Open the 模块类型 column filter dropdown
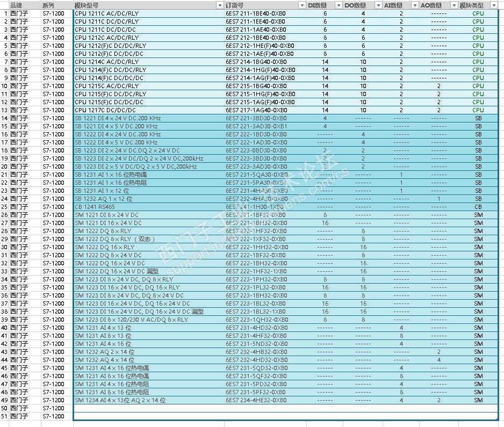The height and width of the screenshot is (427, 504). pyautogui.click(x=494, y=5)
